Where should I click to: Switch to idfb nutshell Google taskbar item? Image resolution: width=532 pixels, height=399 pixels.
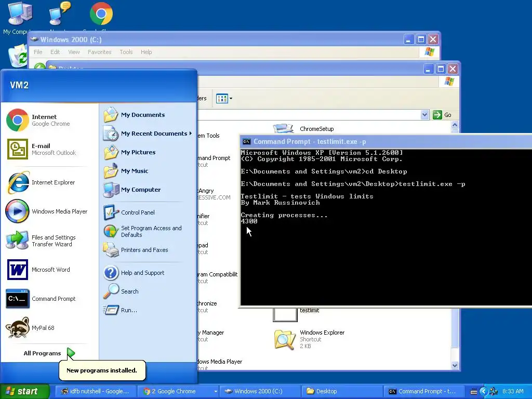tap(96, 391)
